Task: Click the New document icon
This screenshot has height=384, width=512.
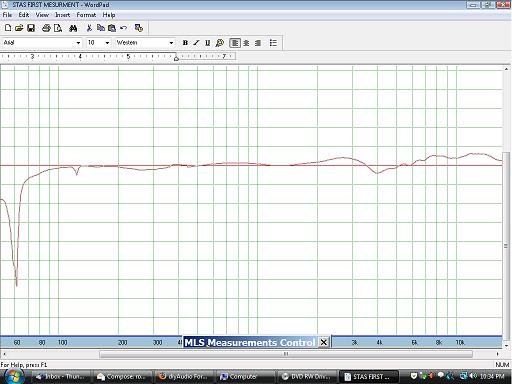Action: [8, 28]
